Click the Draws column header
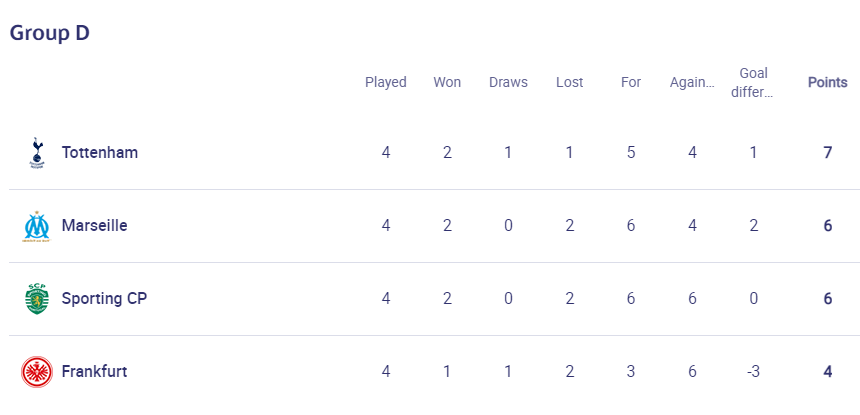The height and width of the screenshot is (415, 860). coord(508,82)
